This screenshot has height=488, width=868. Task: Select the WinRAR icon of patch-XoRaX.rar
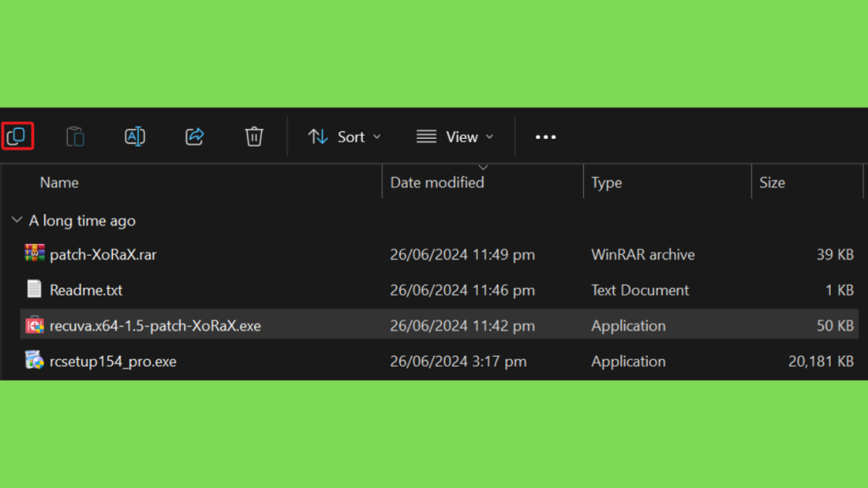coord(34,253)
